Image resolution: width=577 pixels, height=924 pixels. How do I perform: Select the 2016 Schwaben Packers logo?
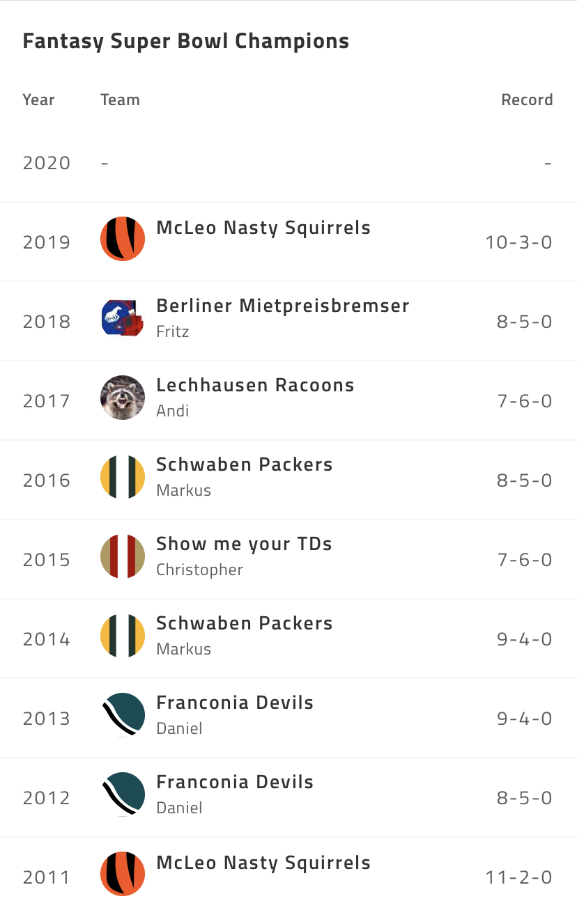123,477
